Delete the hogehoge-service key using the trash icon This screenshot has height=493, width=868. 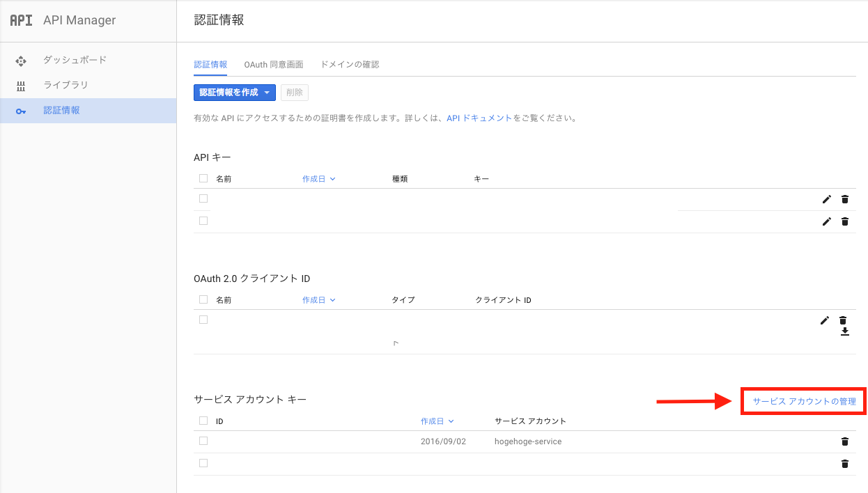tap(844, 441)
